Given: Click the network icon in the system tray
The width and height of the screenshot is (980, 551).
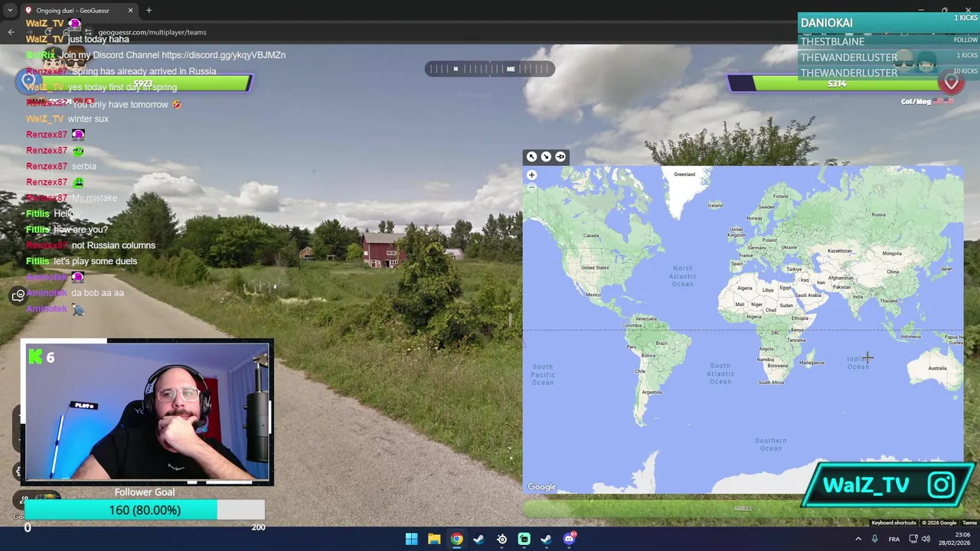Looking at the screenshot, I should 913,540.
